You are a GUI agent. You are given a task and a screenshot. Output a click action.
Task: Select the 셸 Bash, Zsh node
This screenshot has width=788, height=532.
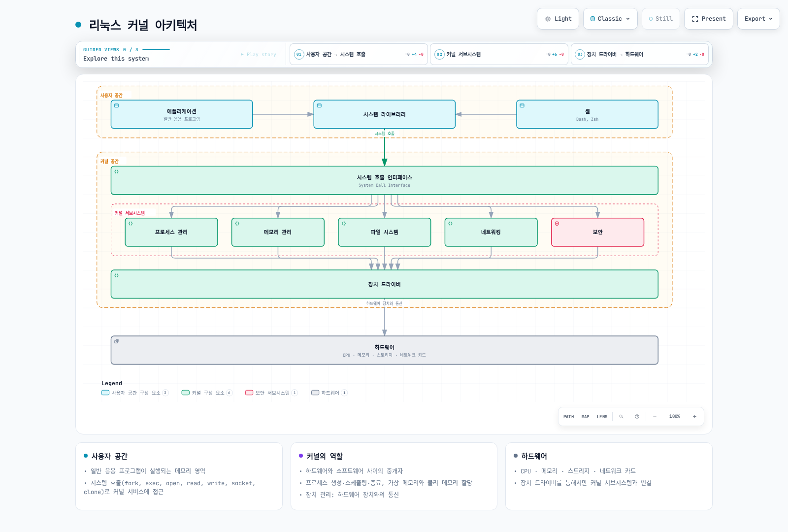point(587,114)
